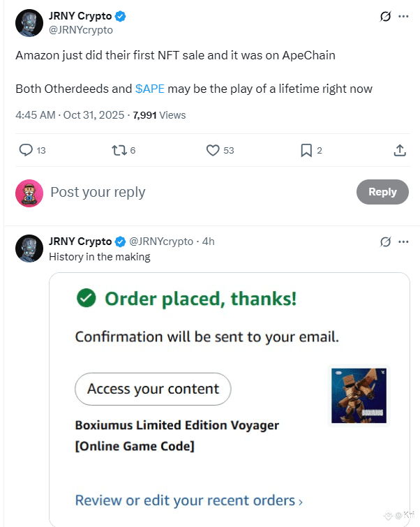Bookmark the tweet
Image resolution: width=420 pixels, height=527 pixels.
pyautogui.click(x=306, y=150)
